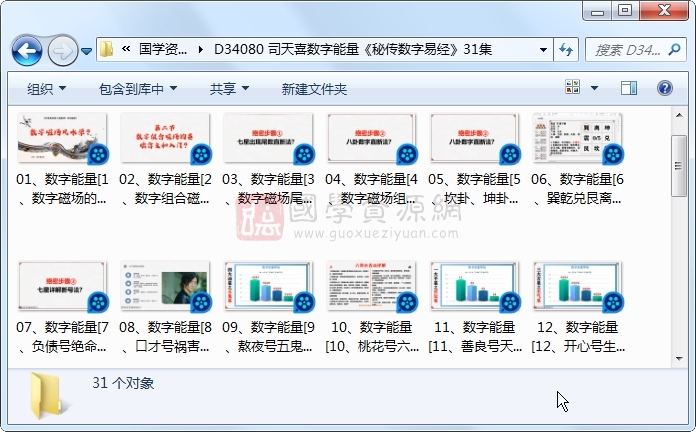Click file name 08、数字能量[8、口才号祸害...
Screen dimensions: 696x432
tap(165, 337)
